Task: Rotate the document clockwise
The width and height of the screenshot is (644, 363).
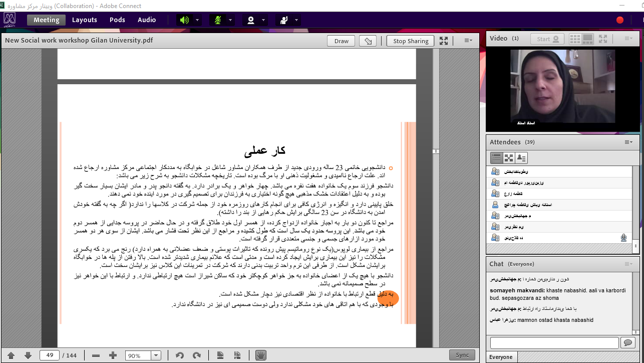Action: 197,355
